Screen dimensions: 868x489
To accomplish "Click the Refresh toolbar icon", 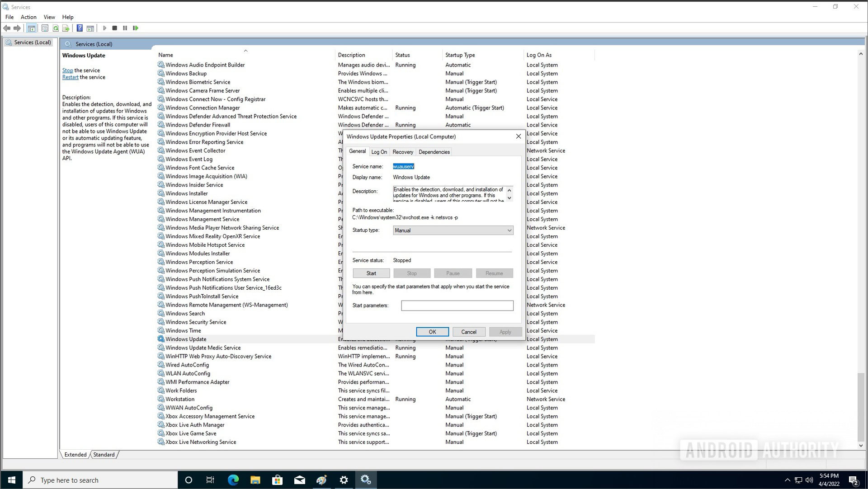I will click(x=55, y=28).
